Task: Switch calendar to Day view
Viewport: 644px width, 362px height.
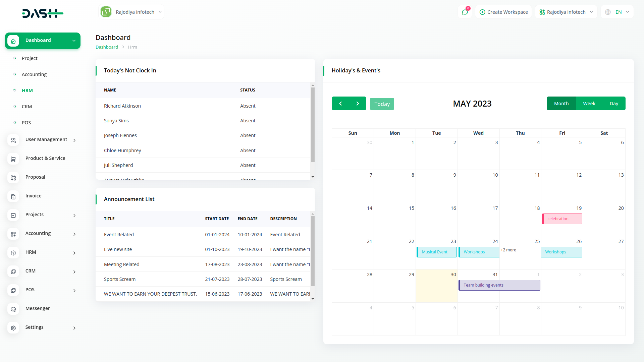Action: (x=614, y=103)
